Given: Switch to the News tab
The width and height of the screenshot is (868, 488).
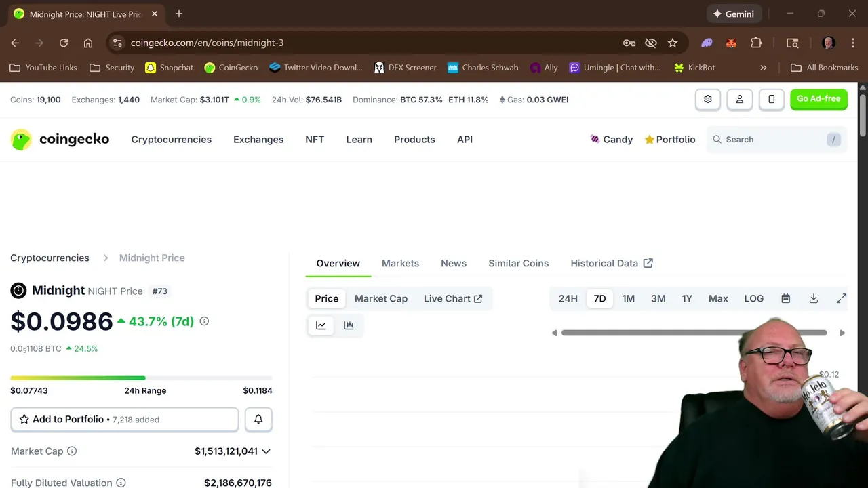Looking at the screenshot, I should 454,263.
